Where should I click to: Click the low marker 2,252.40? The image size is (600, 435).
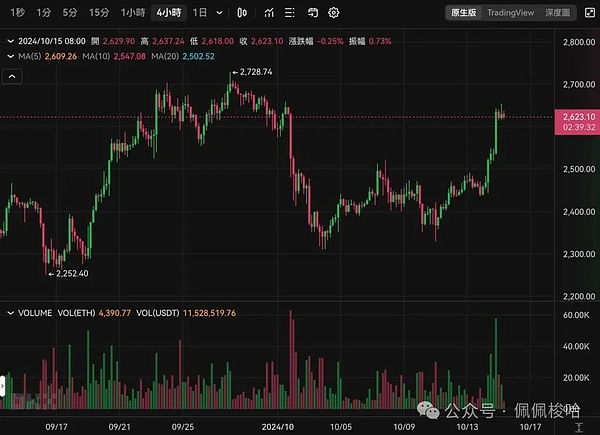[72, 273]
